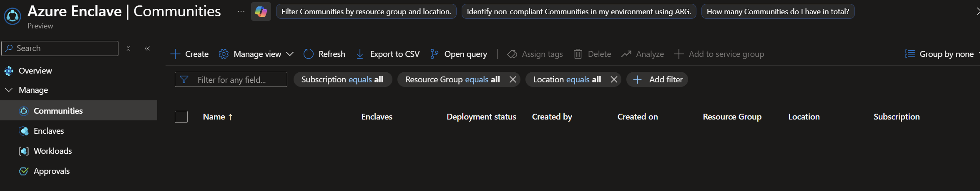Focus the sidebar Search box
980x191 pixels.
point(60,48)
